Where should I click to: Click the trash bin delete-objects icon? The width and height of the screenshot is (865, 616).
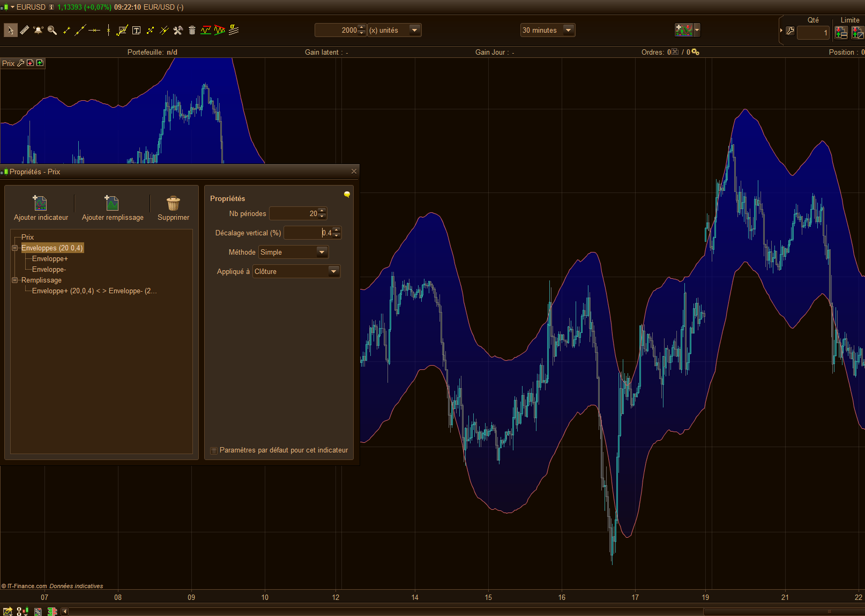(x=192, y=30)
